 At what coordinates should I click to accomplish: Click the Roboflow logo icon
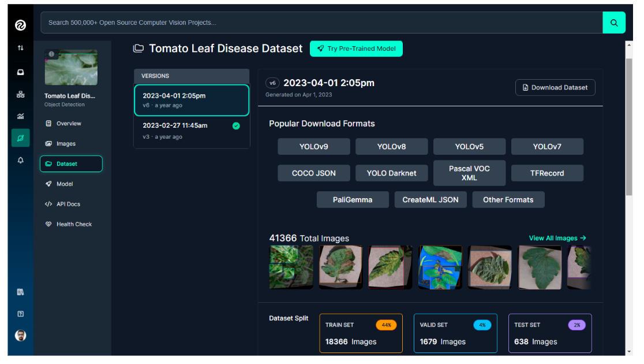pos(20,25)
